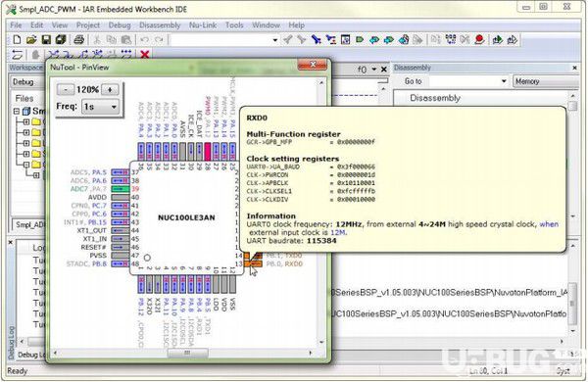Open the quick search combo box dropdown

pyautogui.click(x=275, y=39)
